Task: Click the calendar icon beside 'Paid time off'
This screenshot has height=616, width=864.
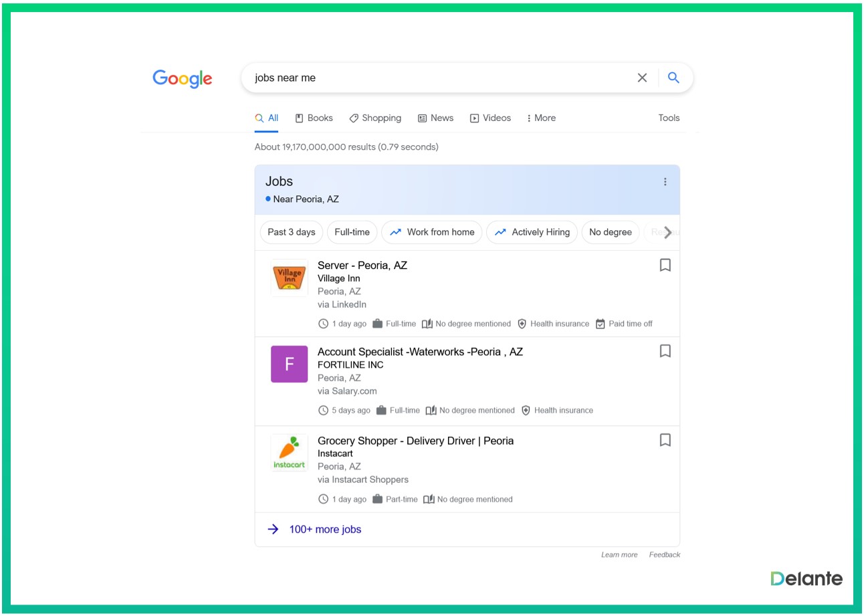Action: (600, 324)
